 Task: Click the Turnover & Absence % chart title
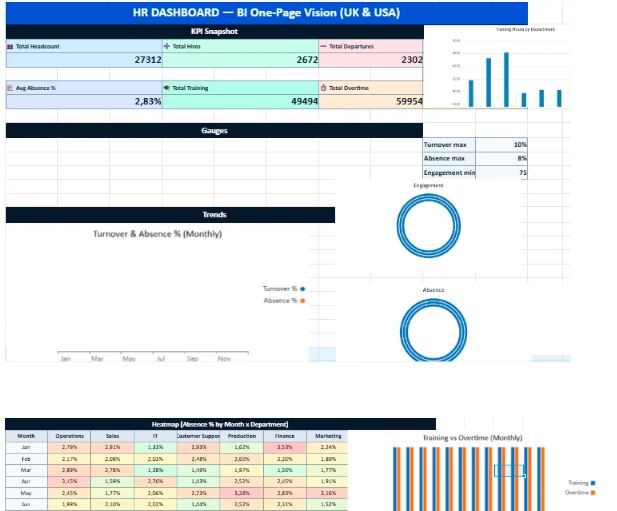point(157,234)
